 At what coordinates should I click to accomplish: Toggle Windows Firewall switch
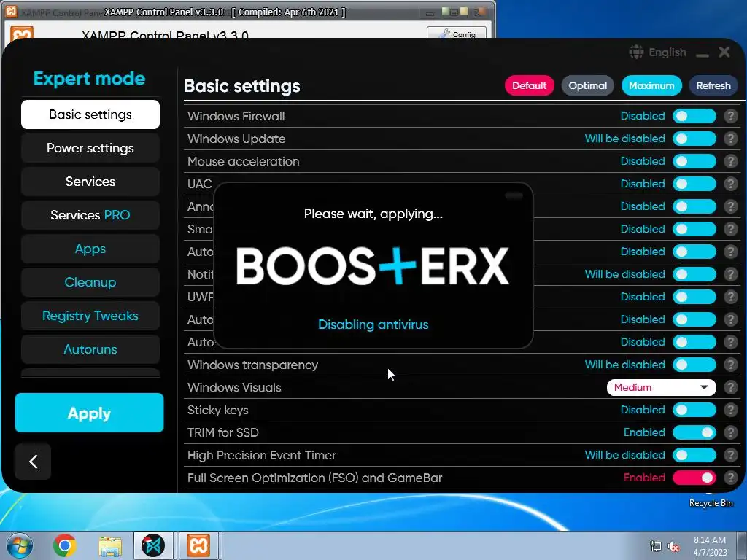coord(694,116)
